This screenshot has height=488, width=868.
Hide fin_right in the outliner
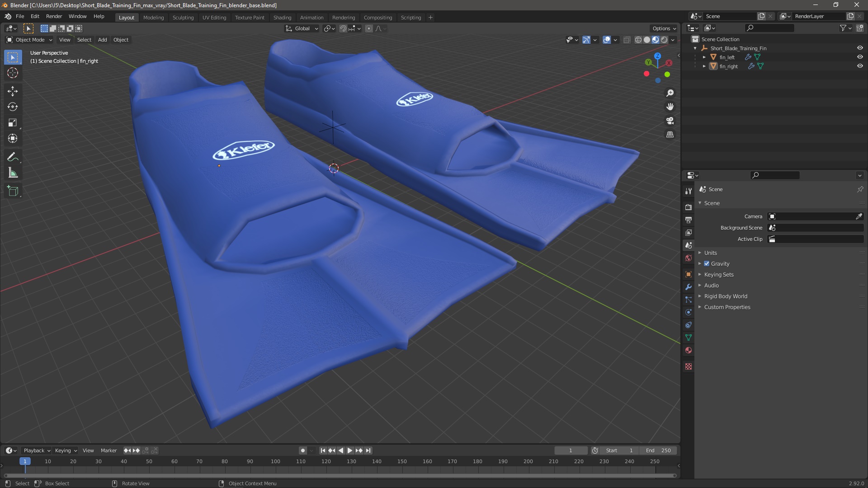pos(860,66)
